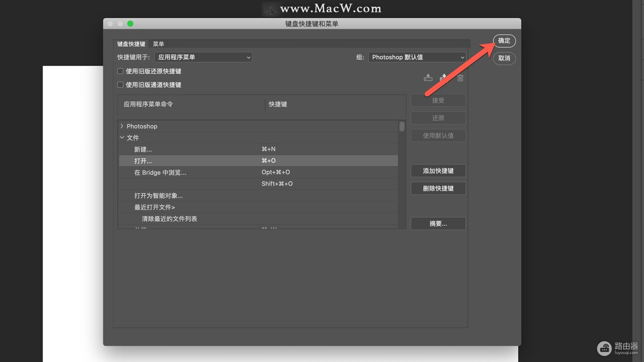Image resolution: width=644 pixels, height=362 pixels.
Task: Select the 在 Bridge 中浏览... command row
Action: [201, 173]
